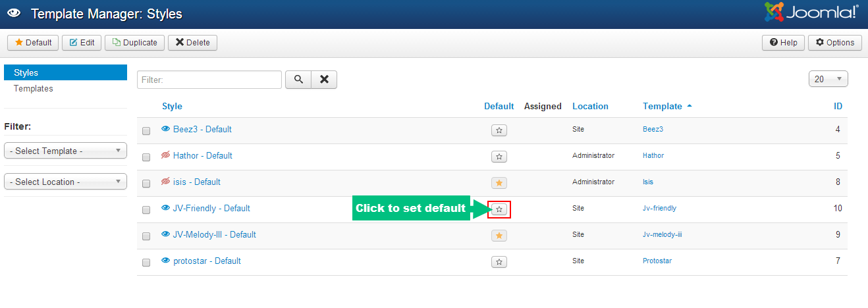
Task: Click the Edit toolbar button
Action: 82,43
